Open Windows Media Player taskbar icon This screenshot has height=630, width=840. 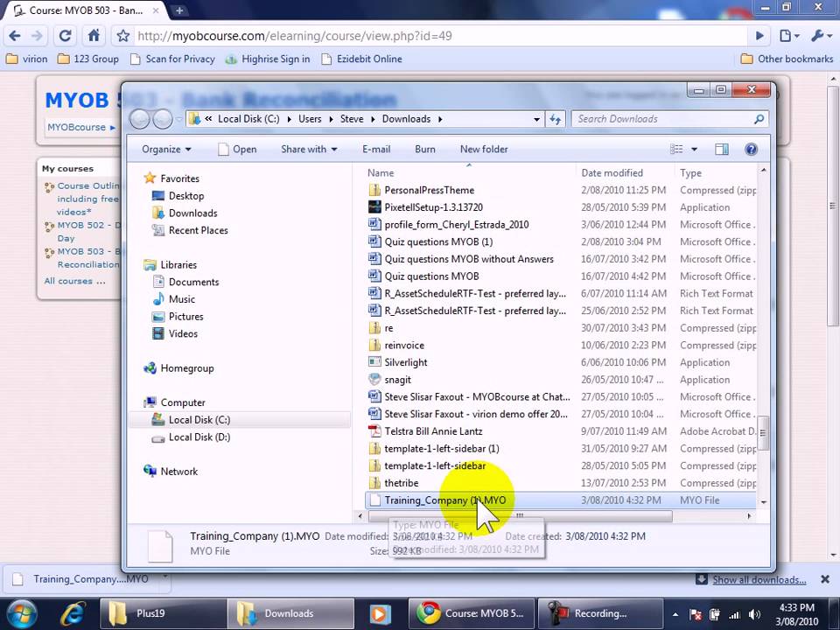pyautogui.click(x=380, y=613)
